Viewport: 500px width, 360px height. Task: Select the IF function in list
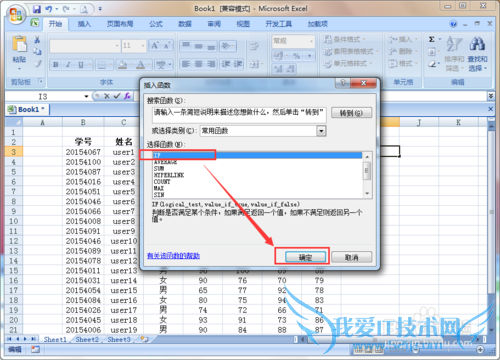257,155
